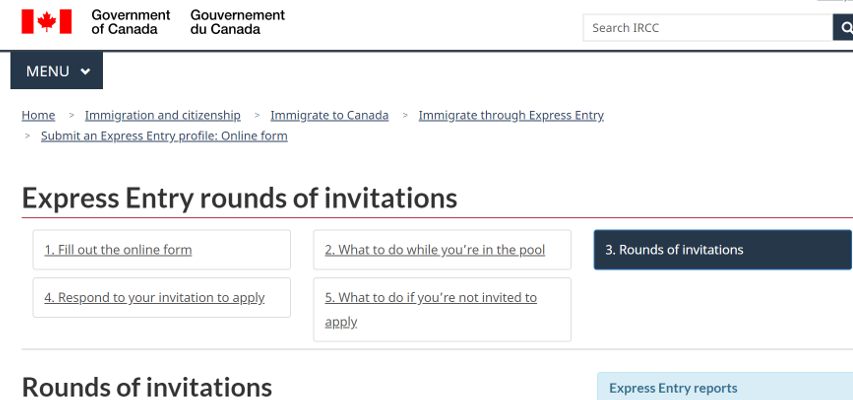Select step 1 Fill out the online form
853x400 pixels.
162,250
